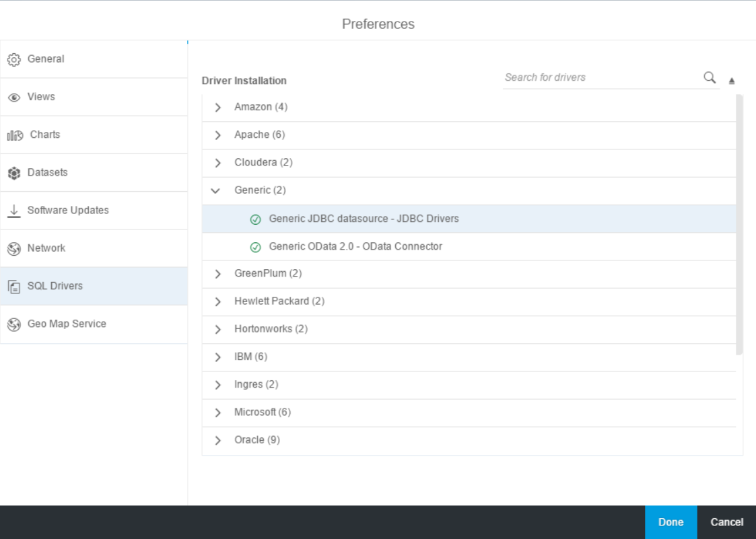Click the Hewlett Packard (2) label
Viewport: 756px width, 539px height.
tap(279, 301)
